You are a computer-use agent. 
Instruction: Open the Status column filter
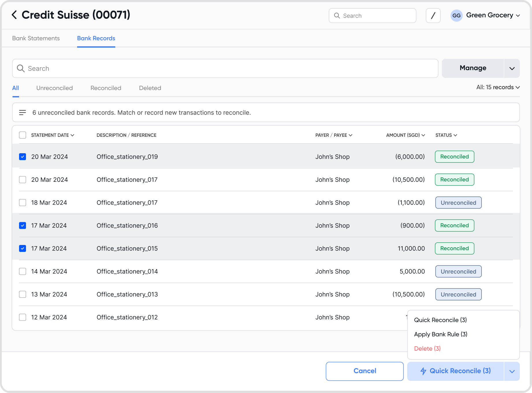(x=446, y=135)
